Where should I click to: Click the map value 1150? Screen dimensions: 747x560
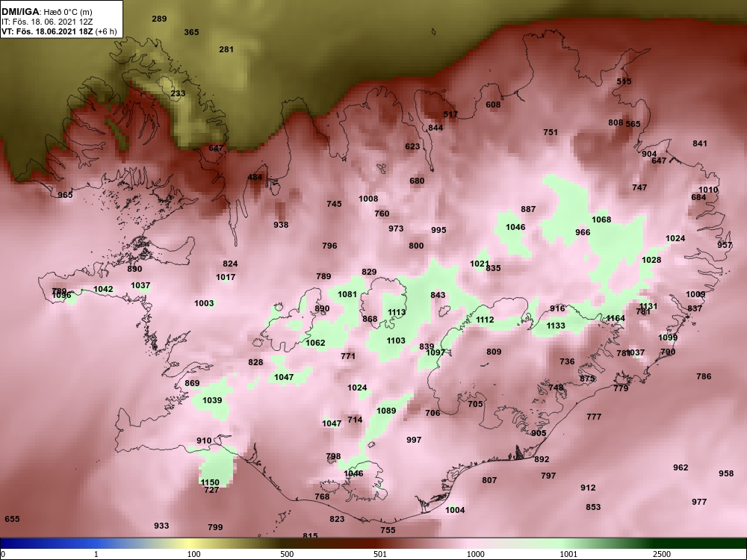(210, 482)
